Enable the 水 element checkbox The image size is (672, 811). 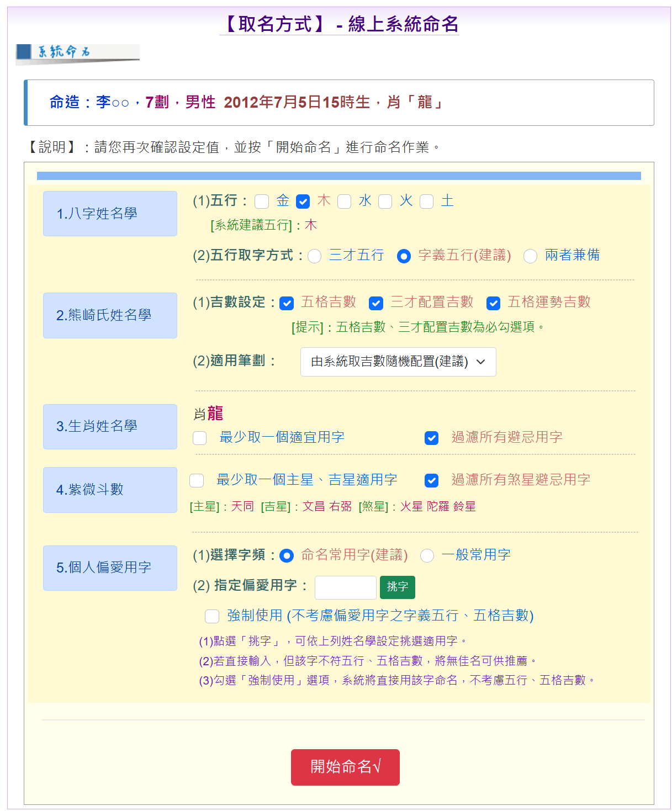pos(344,202)
